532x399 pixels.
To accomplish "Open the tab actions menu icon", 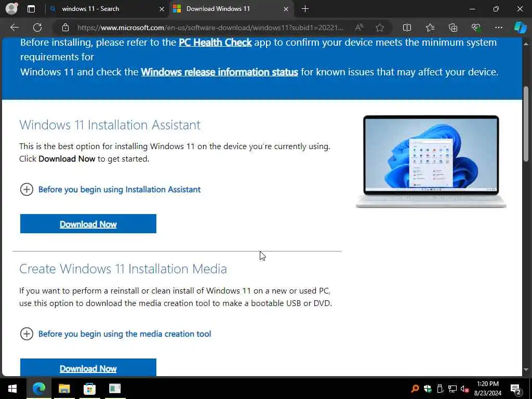I will coord(31,9).
